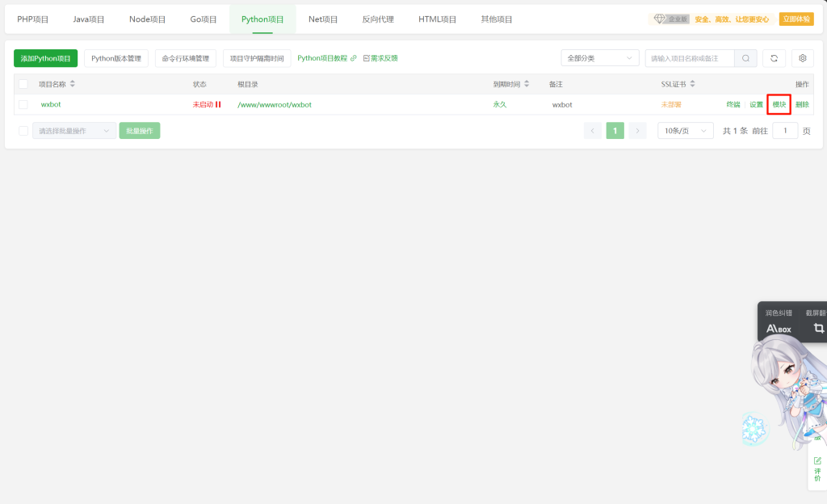
Task: Open the gear settings icon for the table
Action: click(802, 58)
